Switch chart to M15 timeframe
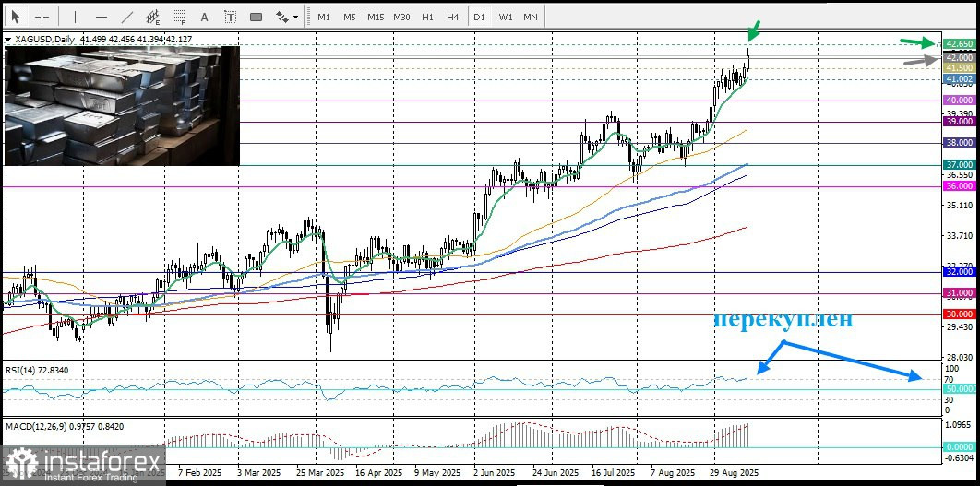This screenshot has height=486, width=980. (376, 17)
